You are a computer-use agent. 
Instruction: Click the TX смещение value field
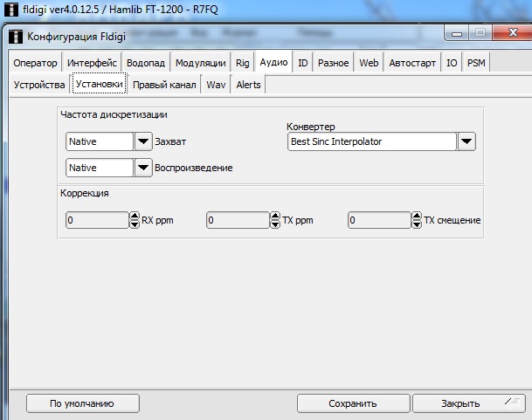[379, 221]
